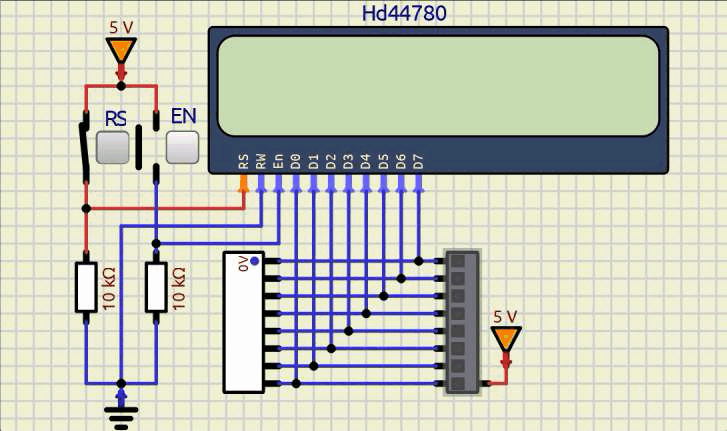Click the Hd44780 LCD display screen

pos(438,86)
